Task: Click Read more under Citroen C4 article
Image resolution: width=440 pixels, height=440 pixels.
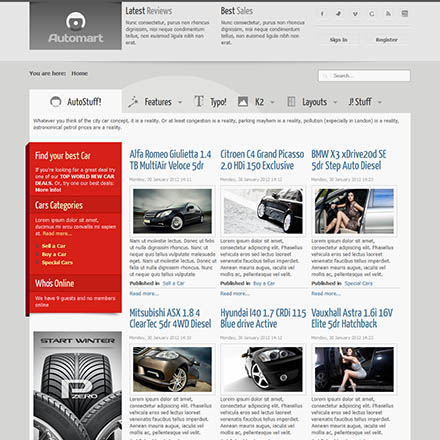Action: [x=235, y=294]
